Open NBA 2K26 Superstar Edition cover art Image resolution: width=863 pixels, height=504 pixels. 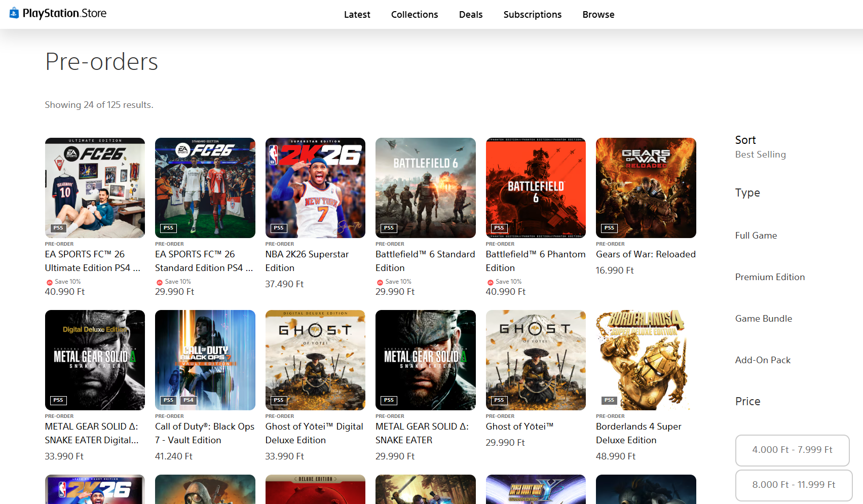coord(315,188)
